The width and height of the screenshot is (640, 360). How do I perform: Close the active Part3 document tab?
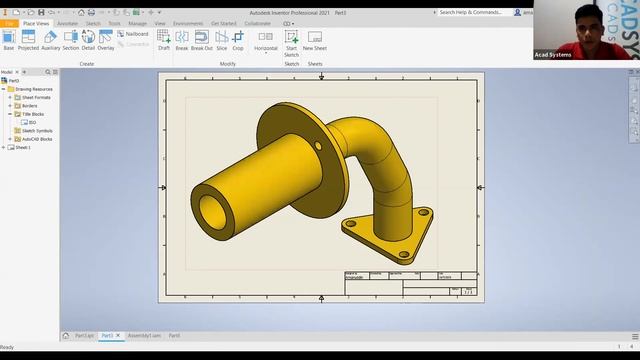coord(118,336)
